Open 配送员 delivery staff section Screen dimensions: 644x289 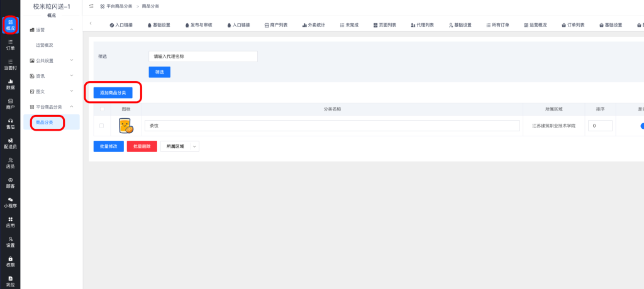tap(10, 143)
